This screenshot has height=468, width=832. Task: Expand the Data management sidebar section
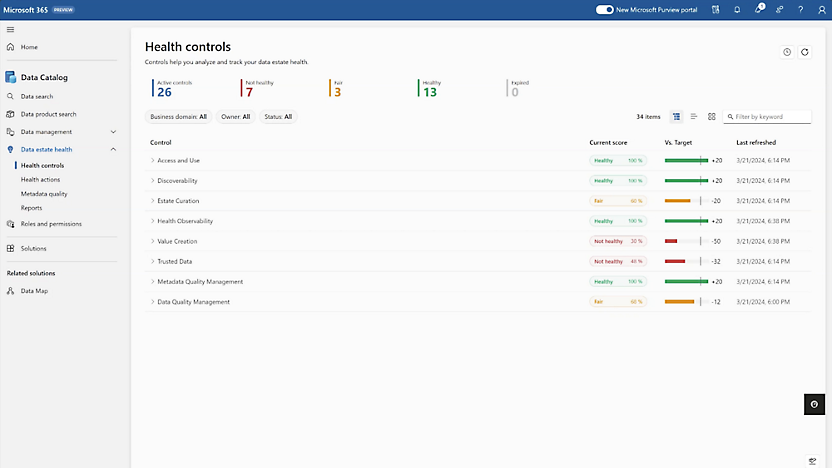[x=113, y=132]
